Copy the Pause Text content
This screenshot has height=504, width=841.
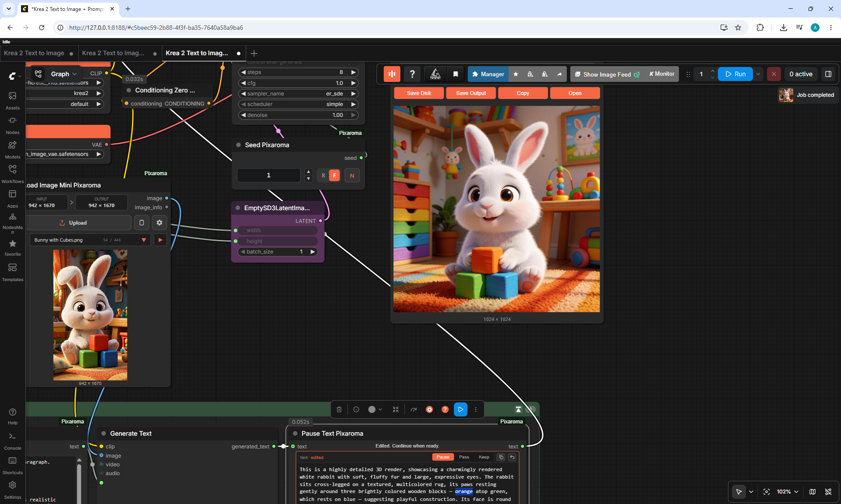(x=501, y=457)
